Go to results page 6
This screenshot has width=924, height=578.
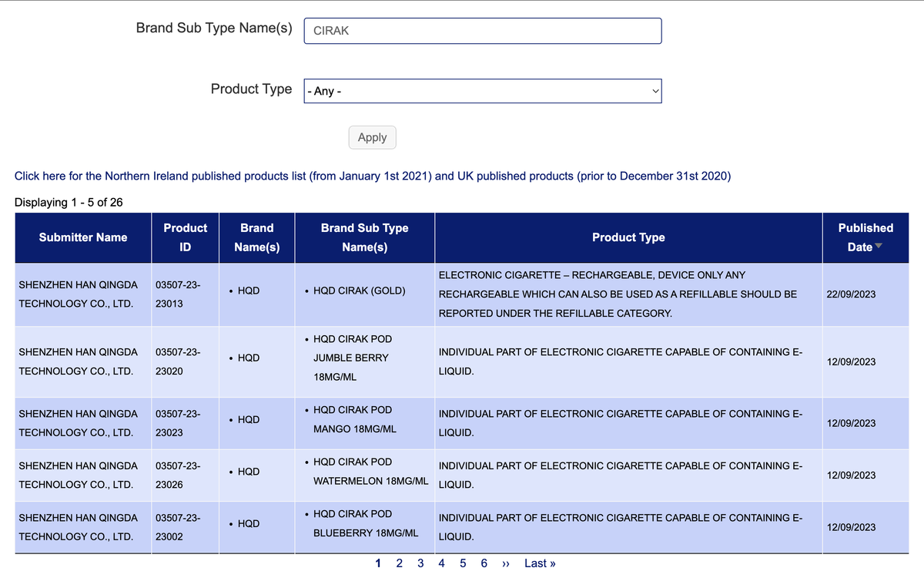(x=484, y=563)
